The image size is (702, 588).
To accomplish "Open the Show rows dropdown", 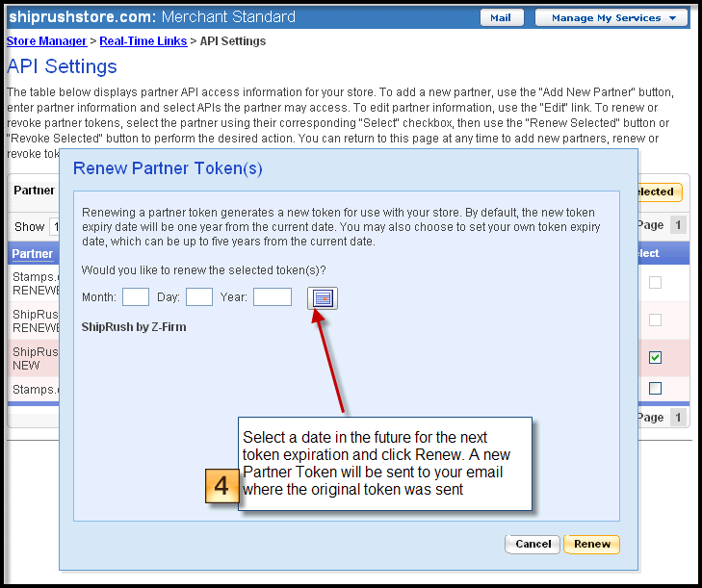I will pyautogui.click(x=55, y=227).
